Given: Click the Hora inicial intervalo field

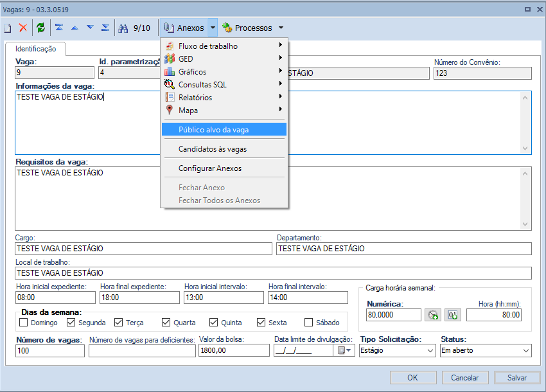Looking at the screenshot, I should pos(224,298).
